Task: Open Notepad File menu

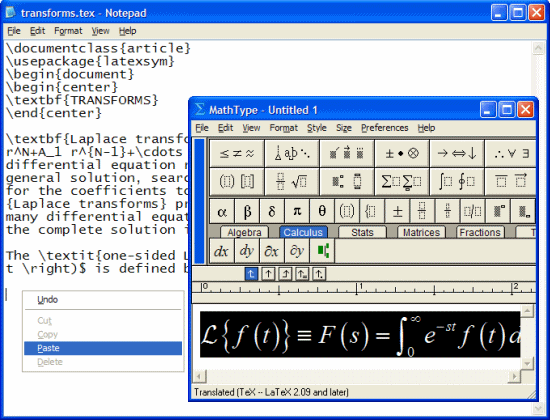Action: [14, 31]
